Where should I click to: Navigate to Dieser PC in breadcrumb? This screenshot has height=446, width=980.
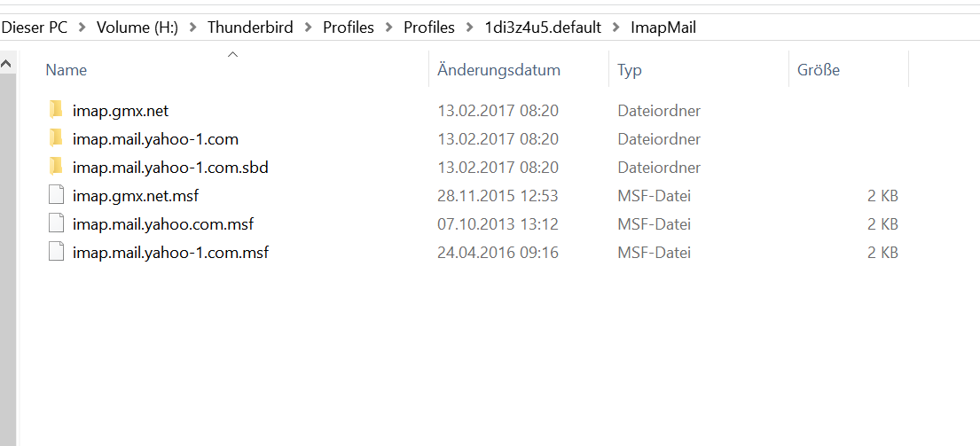[35, 27]
